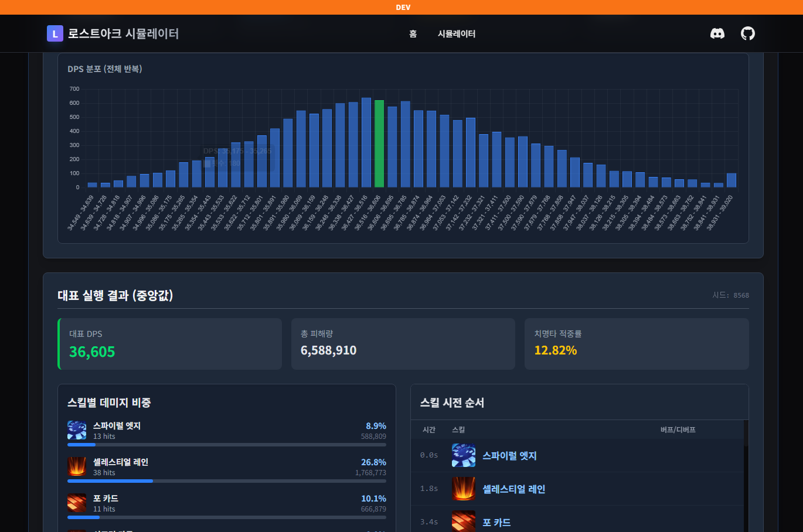The height and width of the screenshot is (532, 803).
Task: Click the 1.8s time cell
Action: pos(429,489)
